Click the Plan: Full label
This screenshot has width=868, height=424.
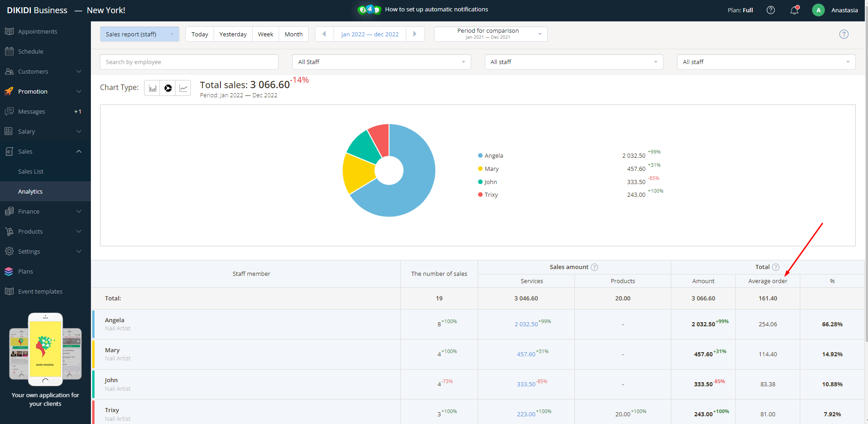[x=740, y=10]
